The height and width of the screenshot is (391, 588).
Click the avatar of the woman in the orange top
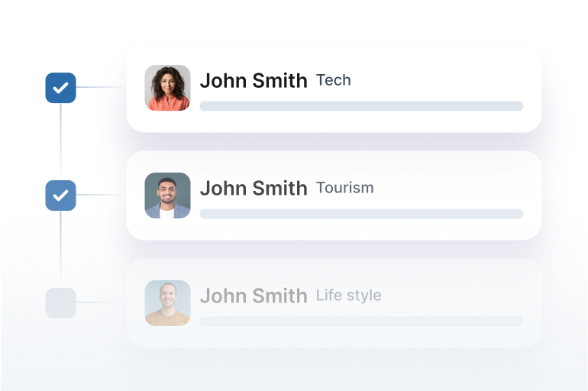[x=168, y=88]
